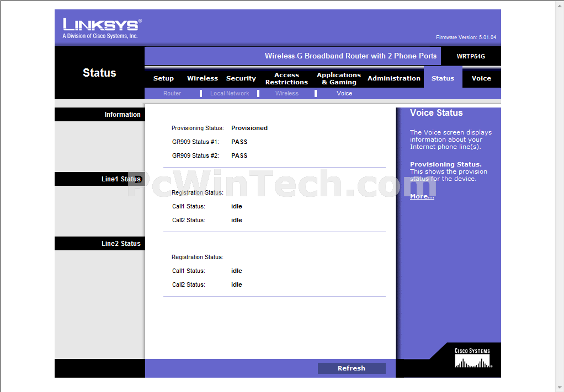Click the GR909 Status #2 PASS value
The image size is (564, 392).
[239, 155]
